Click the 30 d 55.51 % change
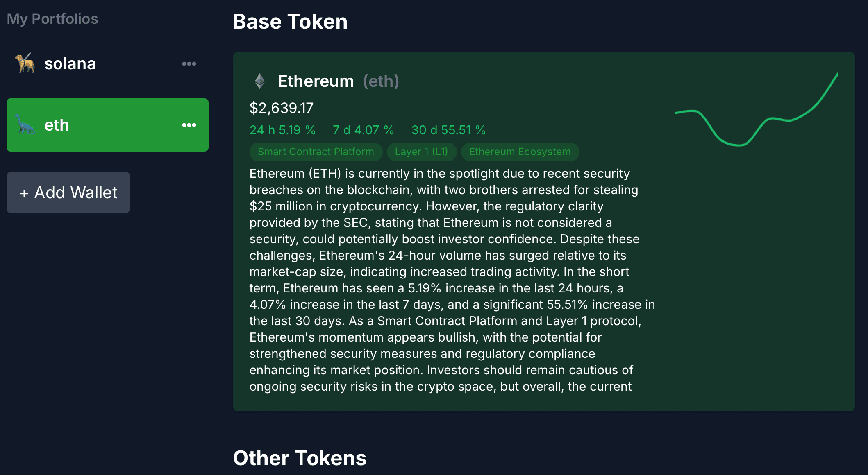 tap(448, 130)
